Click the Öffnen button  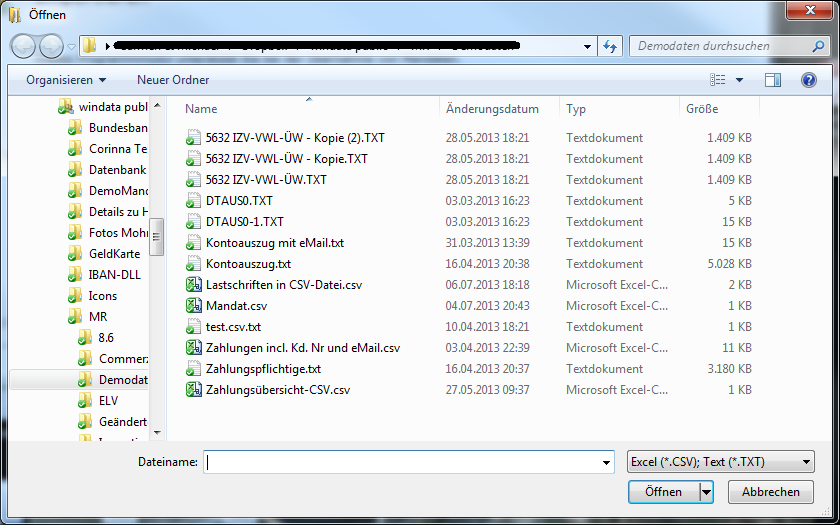664,492
